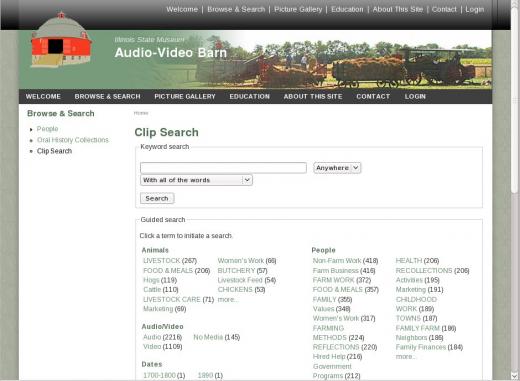Click 'more...' under the Animals section
The image size is (520, 381).
point(228,299)
